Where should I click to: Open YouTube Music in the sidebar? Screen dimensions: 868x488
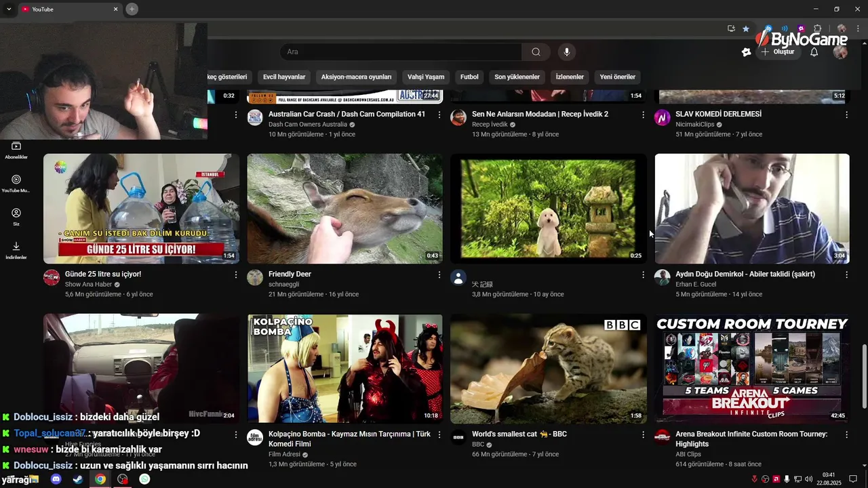[x=16, y=184]
